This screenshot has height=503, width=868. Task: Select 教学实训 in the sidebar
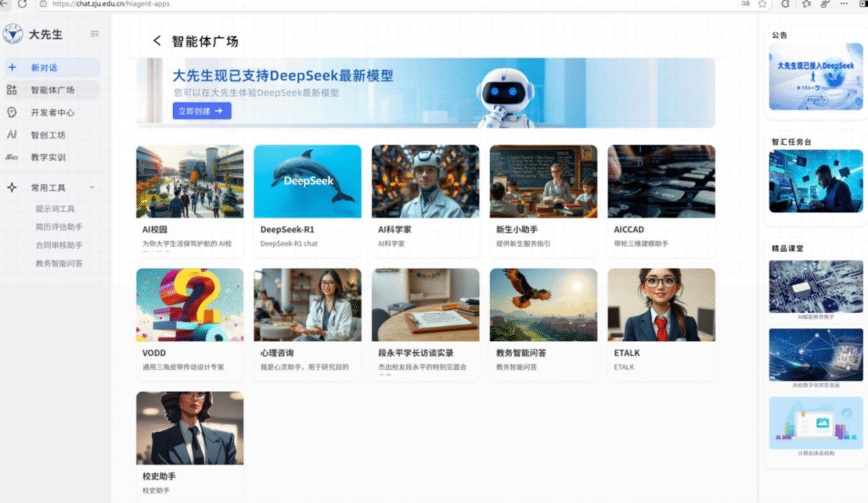point(47,157)
